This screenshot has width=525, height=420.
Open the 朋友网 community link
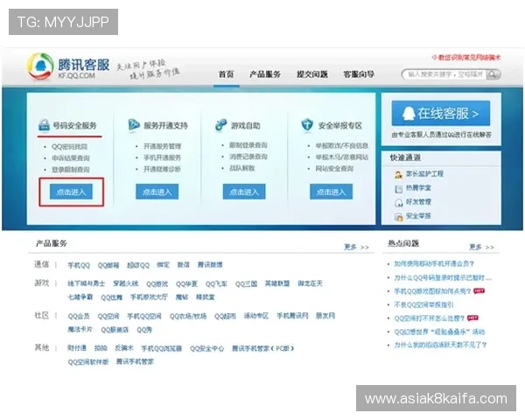point(325,316)
